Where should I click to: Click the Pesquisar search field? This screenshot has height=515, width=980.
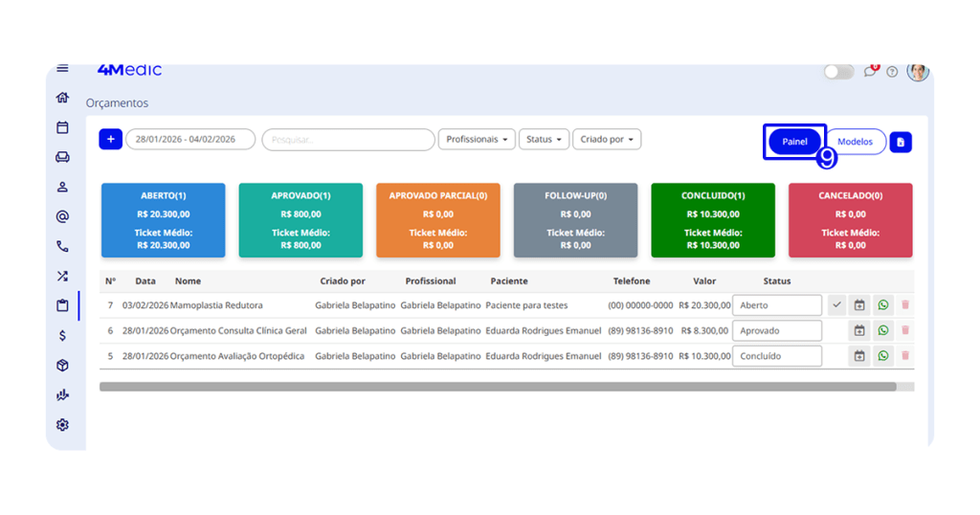348,140
